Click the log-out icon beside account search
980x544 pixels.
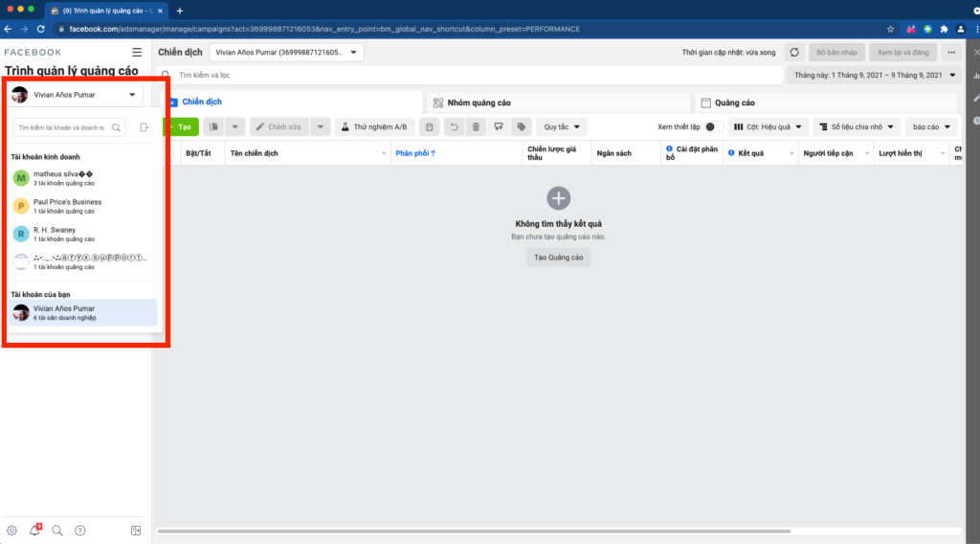(145, 127)
